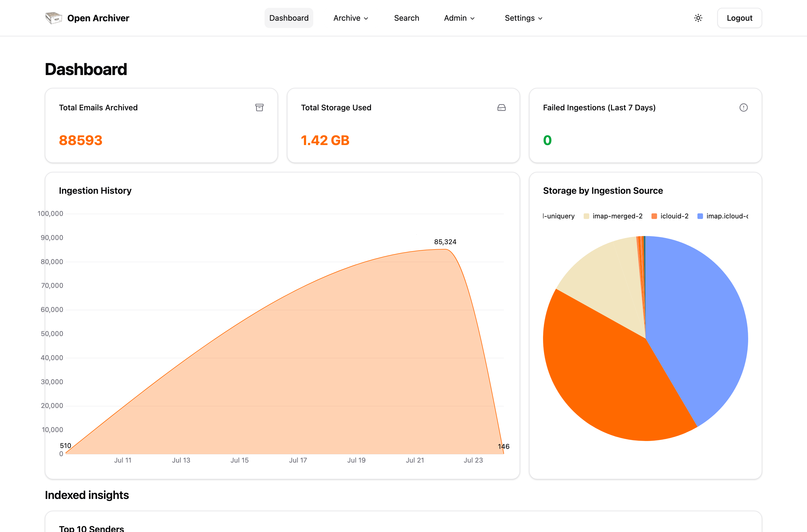
Task: Click the Total Storage Used label
Action: (336, 108)
